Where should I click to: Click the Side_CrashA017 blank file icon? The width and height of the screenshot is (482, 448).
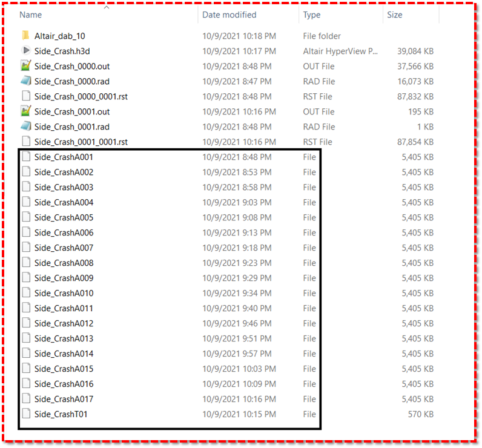click(x=26, y=398)
